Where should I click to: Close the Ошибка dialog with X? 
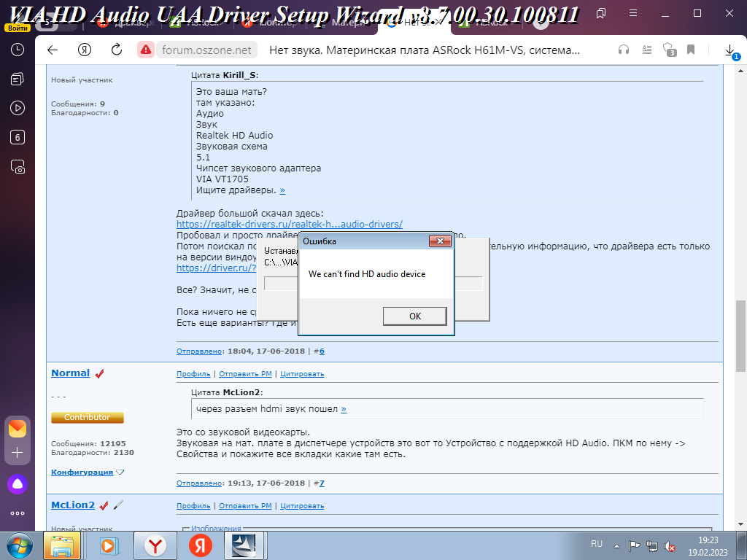[439, 241]
